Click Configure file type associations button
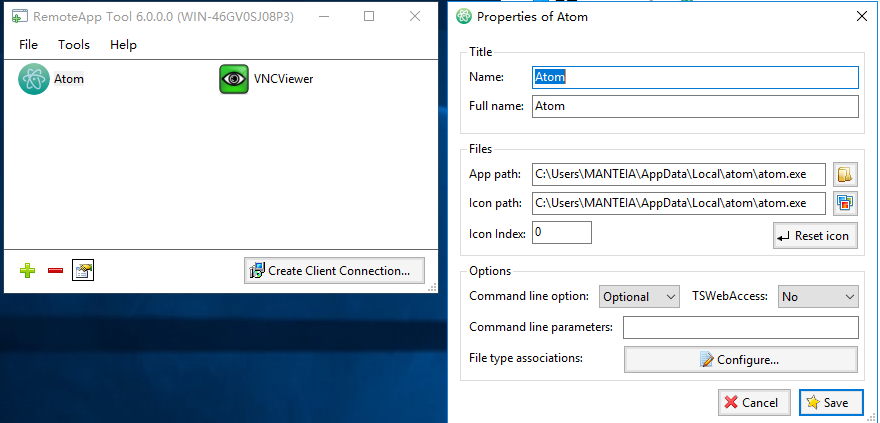 [740, 360]
